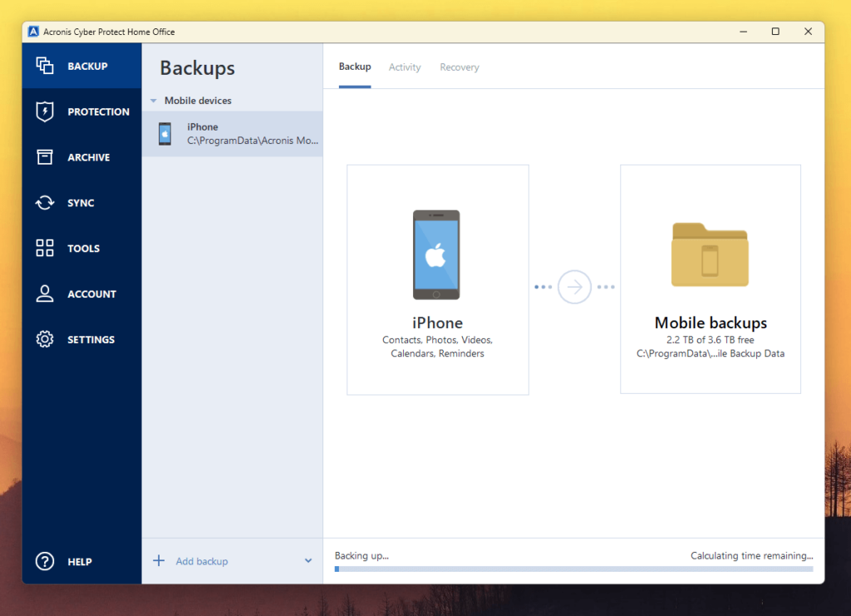Switch to the Recovery tab
Screen dimensions: 851x616
[460, 67]
